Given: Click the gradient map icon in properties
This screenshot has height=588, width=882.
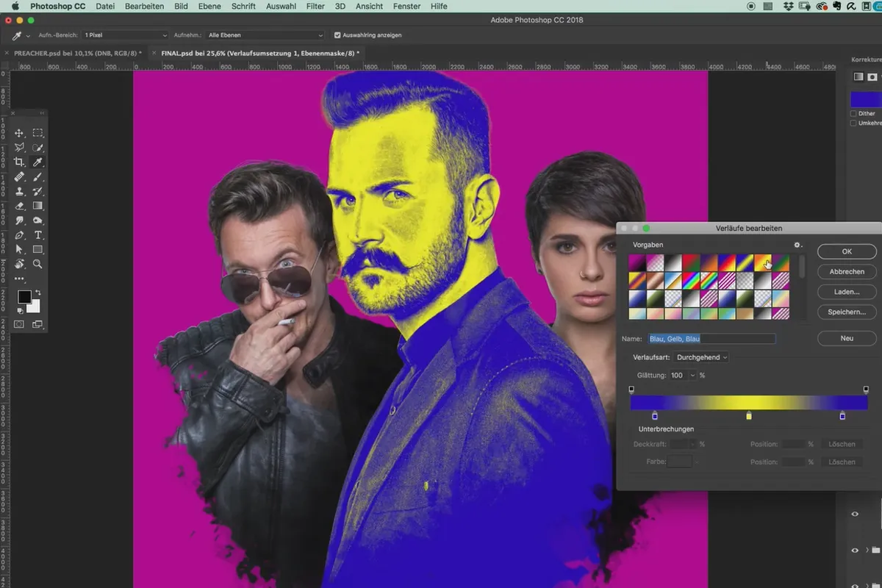Looking at the screenshot, I should coord(858,76).
